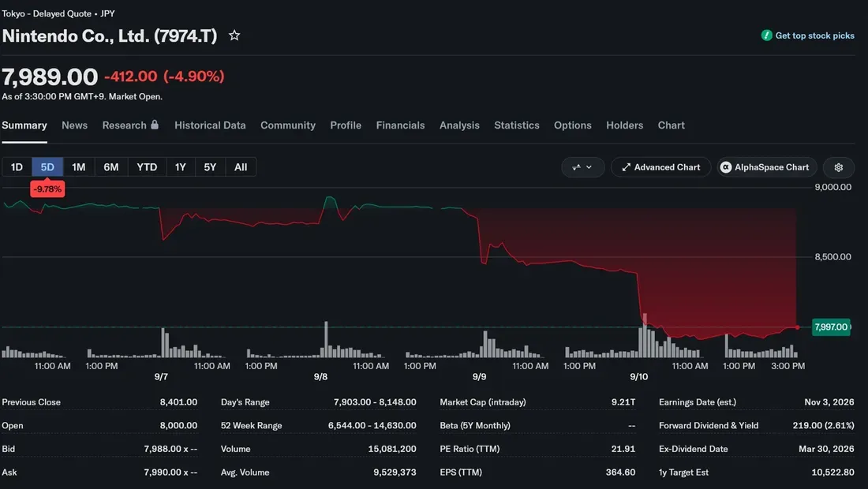Click the 7,997.00 current price marker
This screenshot has height=489, width=868.
[x=831, y=327]
